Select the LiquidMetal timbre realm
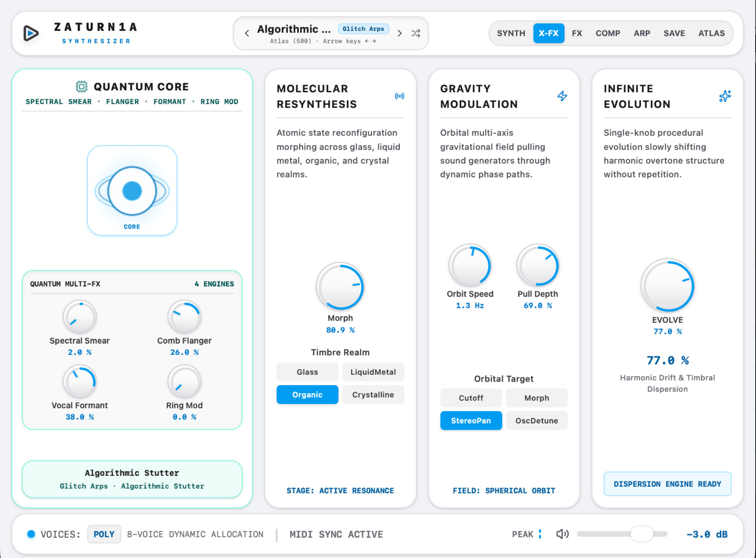 (x=373, y=372)
